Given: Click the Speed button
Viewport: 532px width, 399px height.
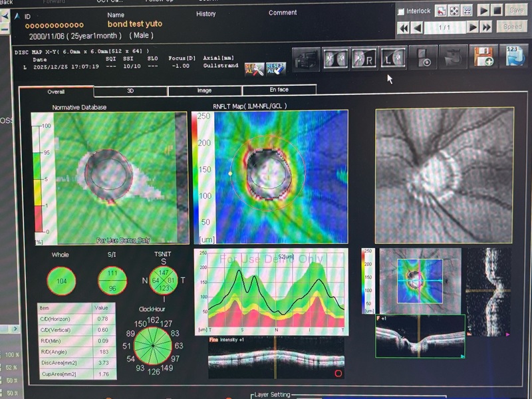Looking at the screenshot, I should click(x=512, y=27).
